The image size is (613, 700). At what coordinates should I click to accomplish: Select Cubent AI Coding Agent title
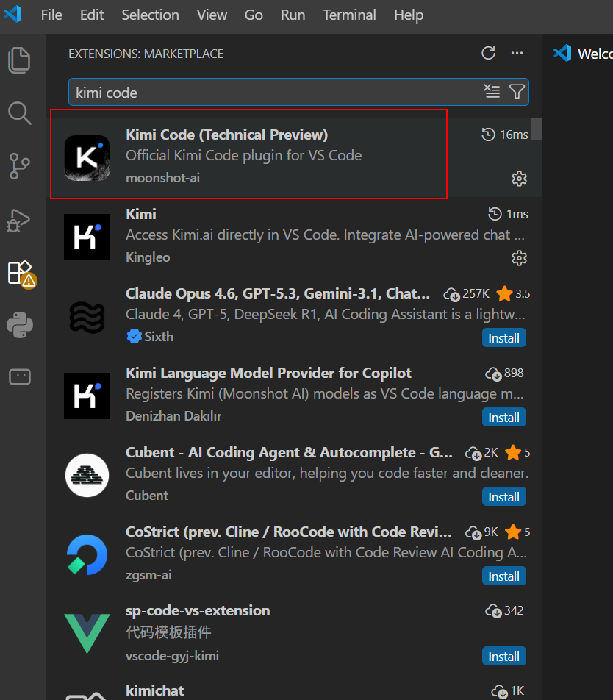289,453
